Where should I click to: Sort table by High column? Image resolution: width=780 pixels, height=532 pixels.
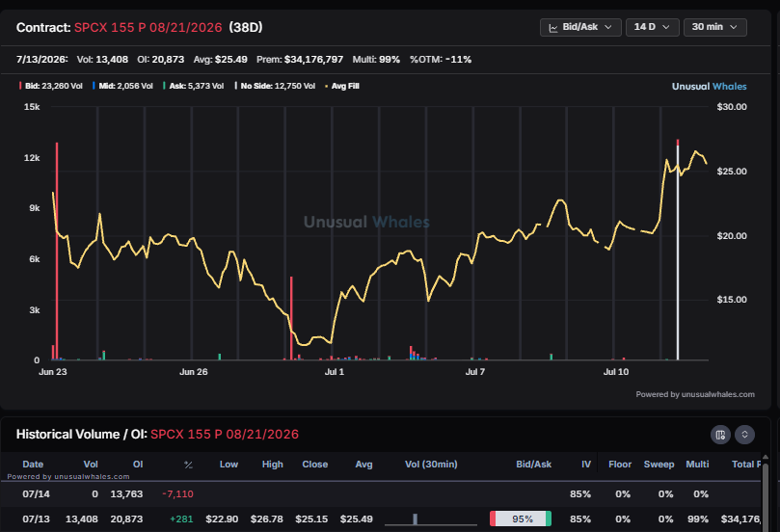(x=273, y=465)
